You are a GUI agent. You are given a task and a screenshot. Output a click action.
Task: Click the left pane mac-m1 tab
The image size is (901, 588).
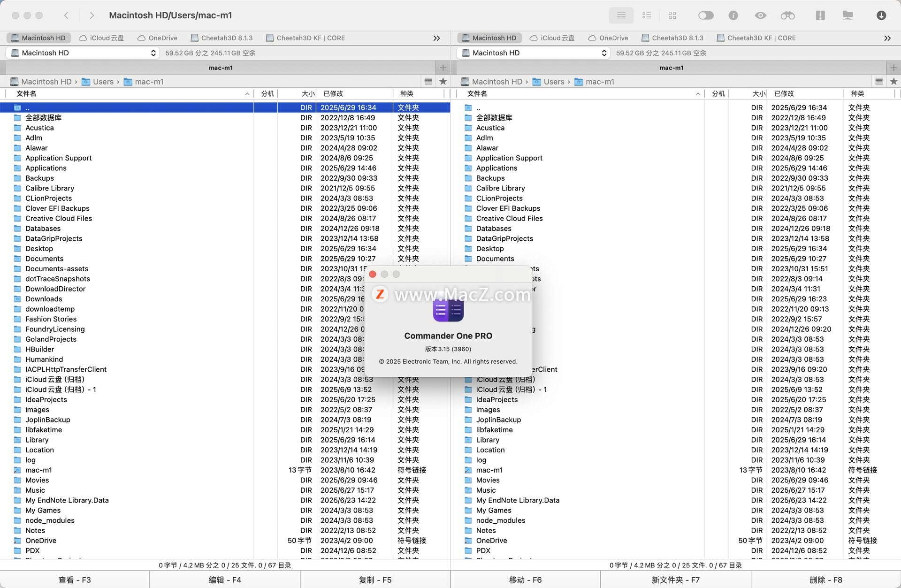221,68
